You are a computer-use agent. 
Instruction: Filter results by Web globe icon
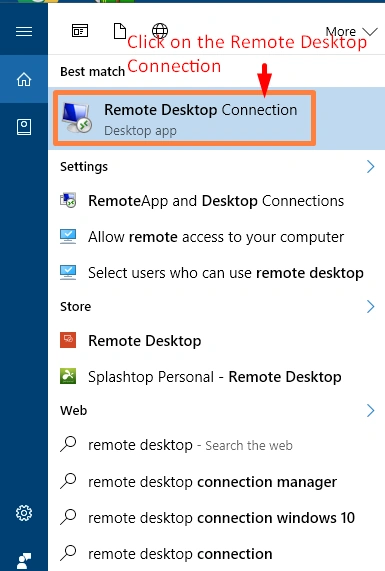tap(160, 31)
